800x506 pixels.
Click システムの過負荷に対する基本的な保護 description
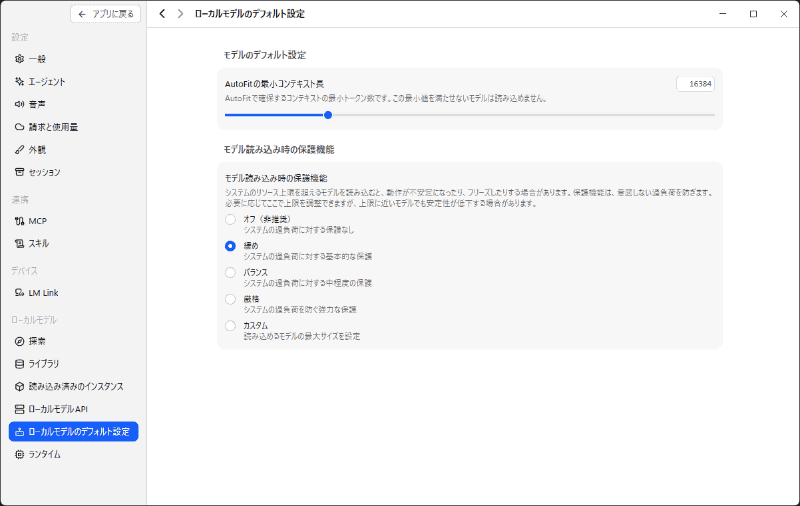click(308, 256)
